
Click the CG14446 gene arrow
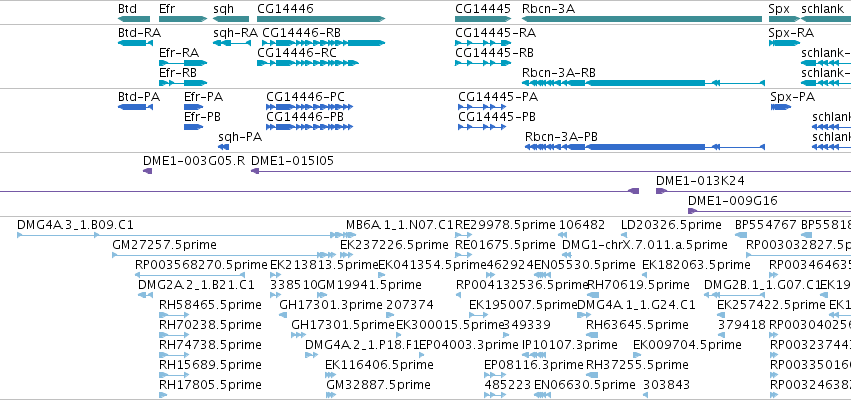[321, 19]
